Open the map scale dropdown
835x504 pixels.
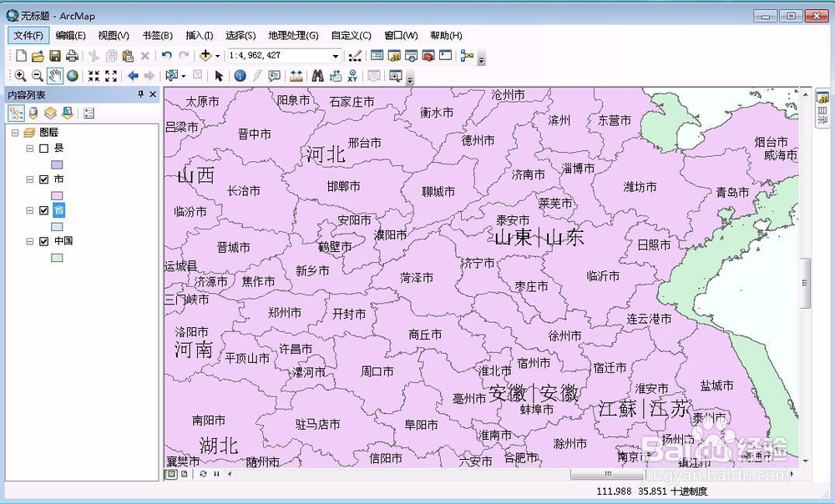point(336,56)
